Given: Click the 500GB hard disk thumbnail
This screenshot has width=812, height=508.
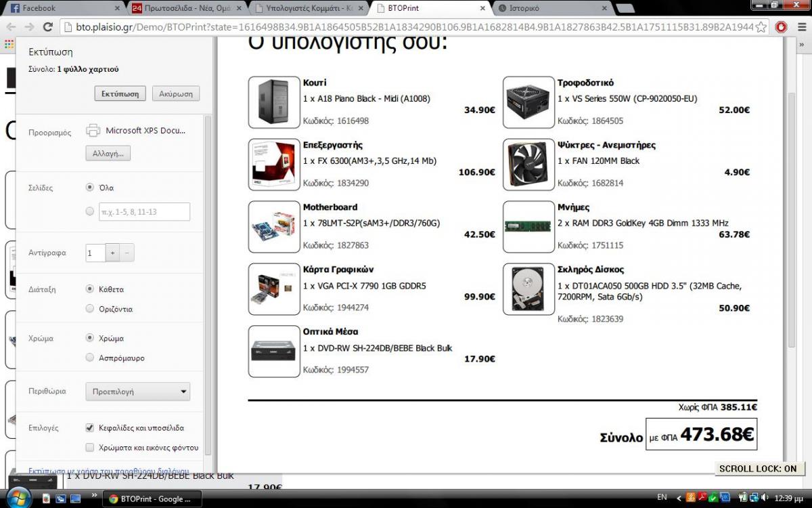Looking at the screenshot, I should pyautogui.click(x=528, y=289).
